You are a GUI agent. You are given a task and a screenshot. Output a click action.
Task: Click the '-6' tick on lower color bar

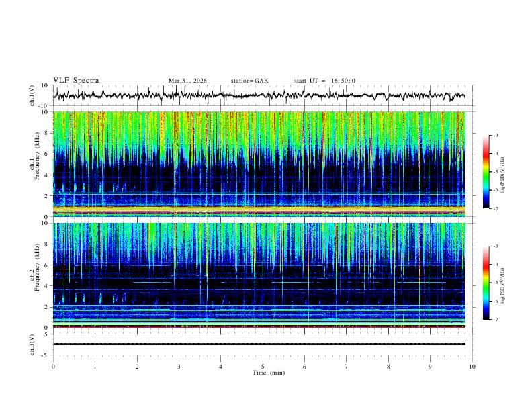point(496,301)
